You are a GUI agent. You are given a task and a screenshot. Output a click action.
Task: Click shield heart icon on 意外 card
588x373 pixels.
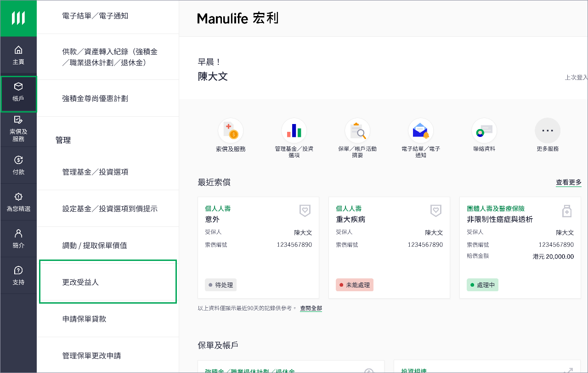[x=305, y=211]
